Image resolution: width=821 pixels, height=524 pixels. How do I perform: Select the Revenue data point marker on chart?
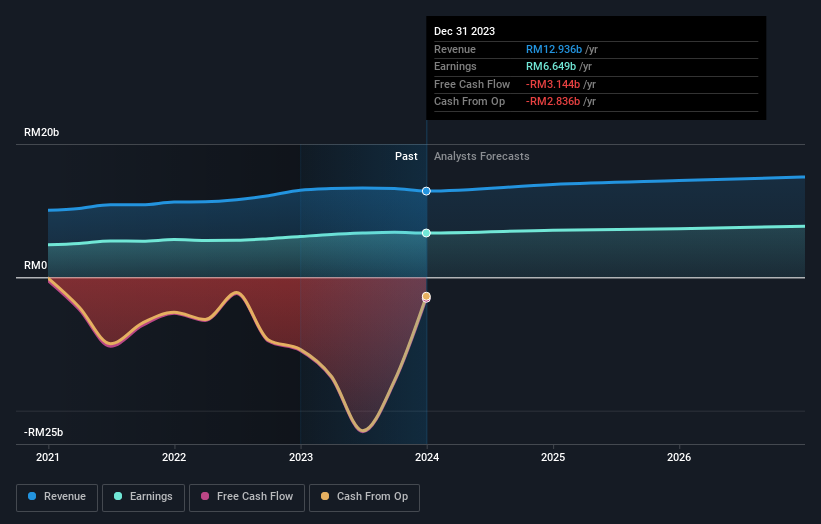click(426, 191)
